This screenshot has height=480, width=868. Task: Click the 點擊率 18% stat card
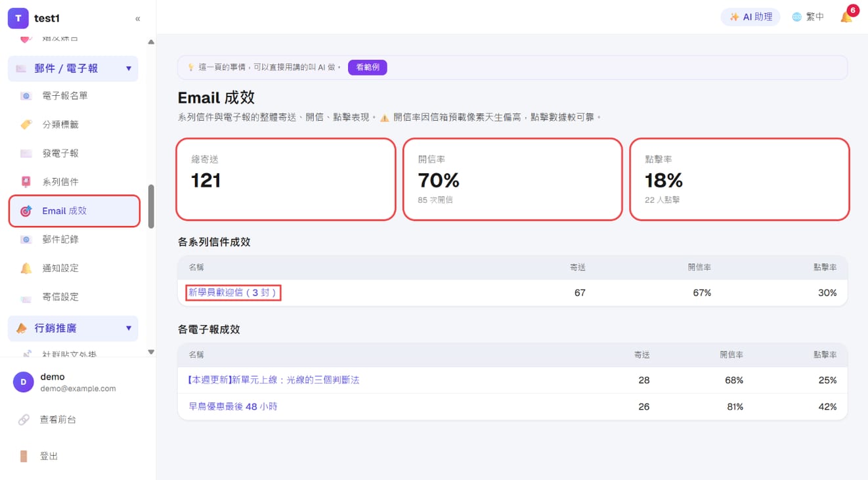(x=739, y=179)
